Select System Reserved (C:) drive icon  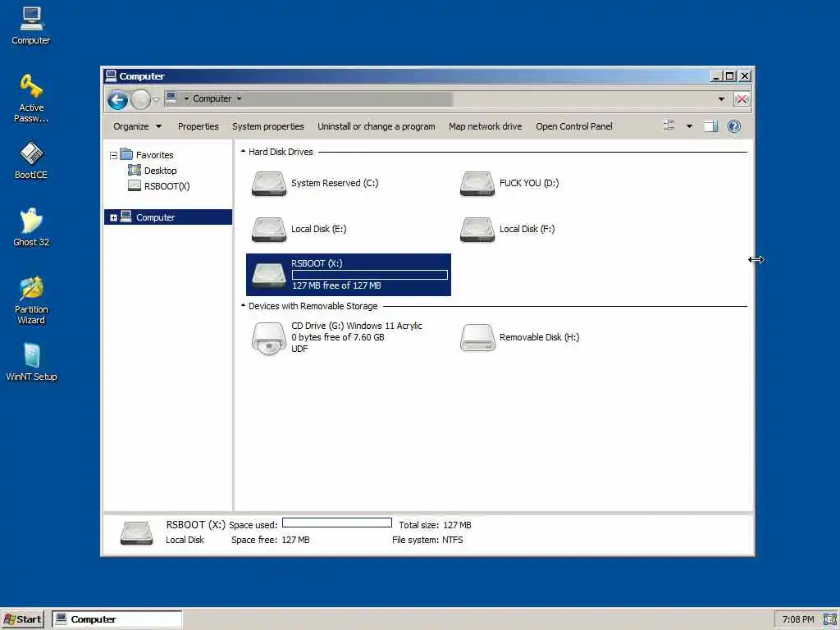click(268, 183)
